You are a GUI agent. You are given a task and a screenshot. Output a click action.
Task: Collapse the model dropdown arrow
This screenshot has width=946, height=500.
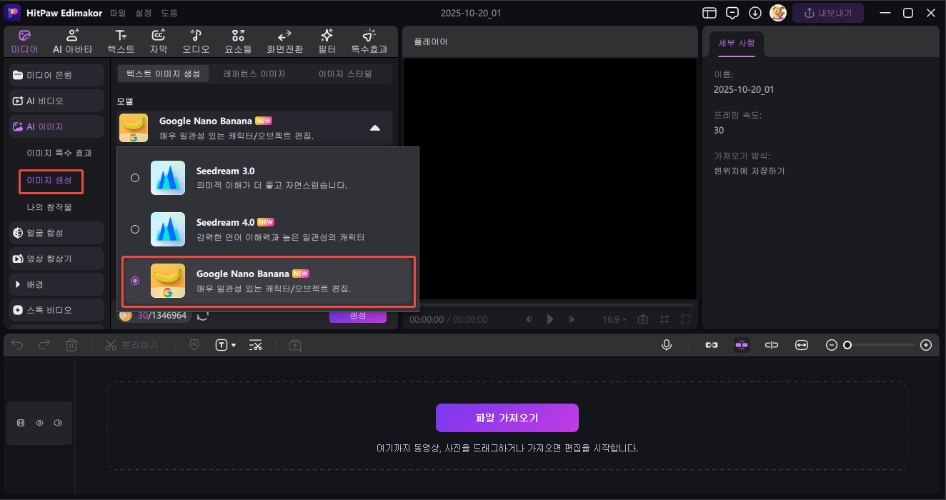point(375,128)
